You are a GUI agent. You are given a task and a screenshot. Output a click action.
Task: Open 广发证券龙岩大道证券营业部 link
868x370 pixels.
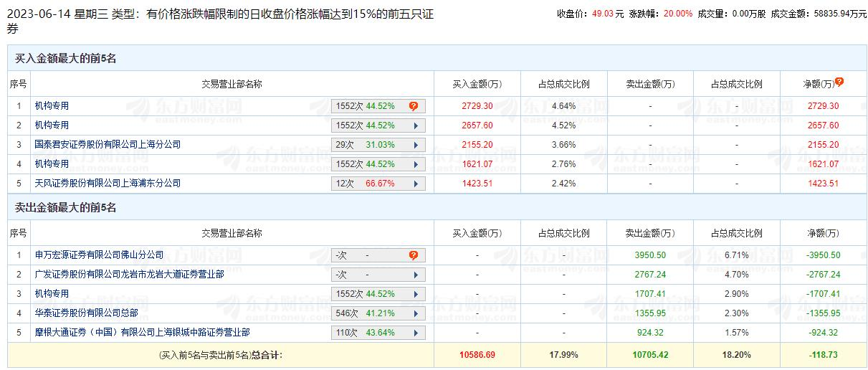pyautogui.click(x=129, y=275)
